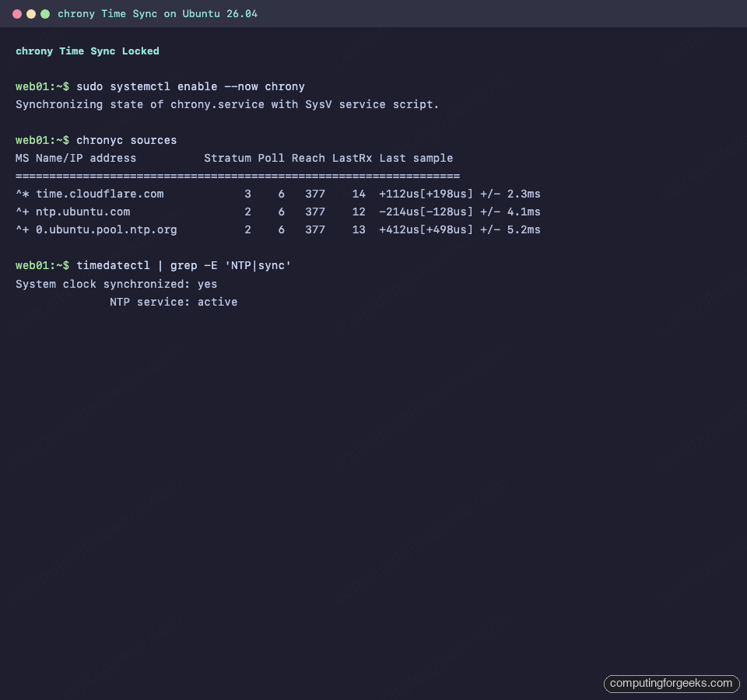Click the NTP service active status text
The image size is (747, 700).
point(174,302)
